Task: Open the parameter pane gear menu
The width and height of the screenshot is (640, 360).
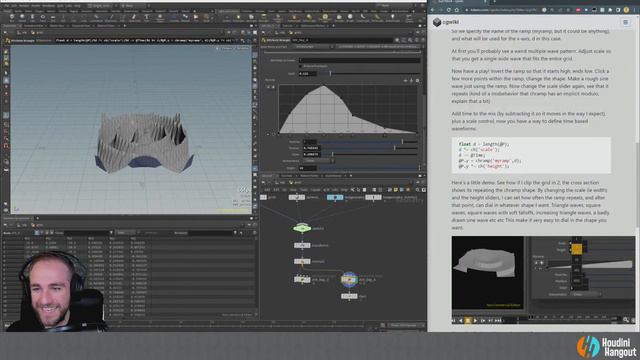Action: [397, 40]
